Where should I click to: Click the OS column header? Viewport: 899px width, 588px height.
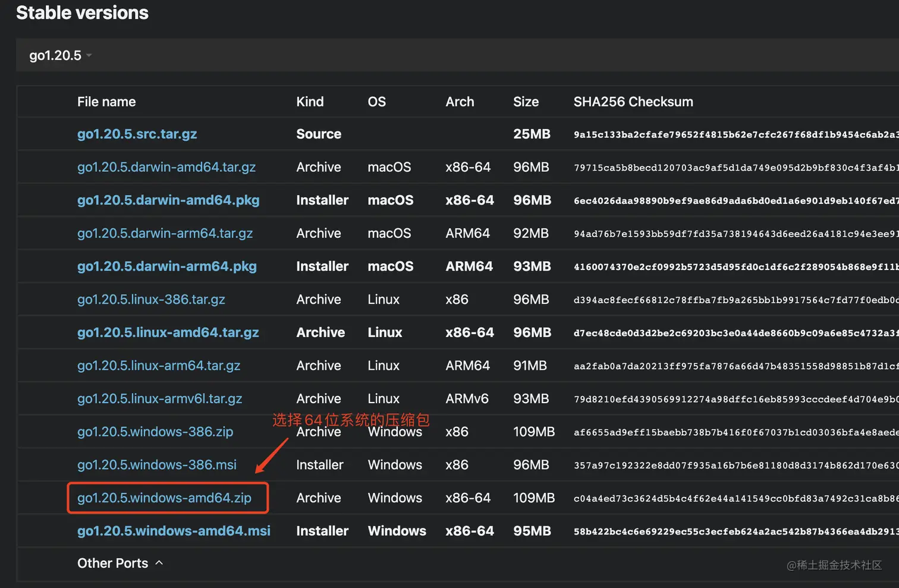pyautogui.click(x=377, y=102)
